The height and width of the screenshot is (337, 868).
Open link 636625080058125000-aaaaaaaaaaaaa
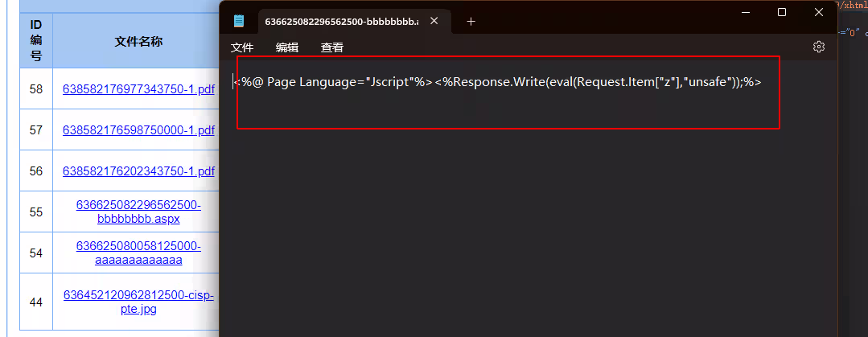138,253
